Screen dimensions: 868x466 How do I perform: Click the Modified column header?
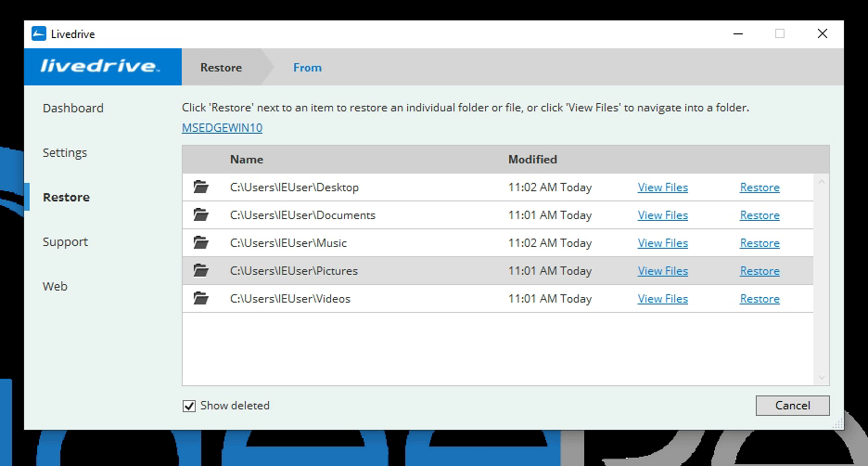coord(532,160)
